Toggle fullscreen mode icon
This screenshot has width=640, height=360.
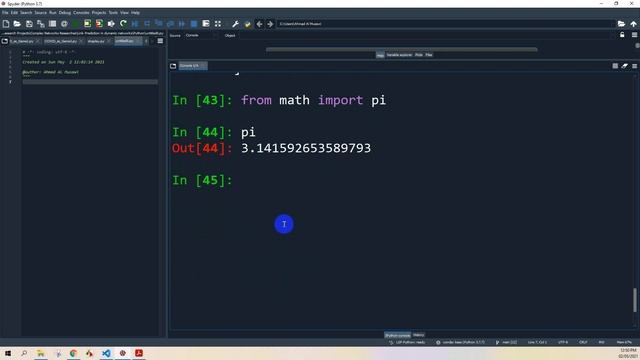pos(218,24)
